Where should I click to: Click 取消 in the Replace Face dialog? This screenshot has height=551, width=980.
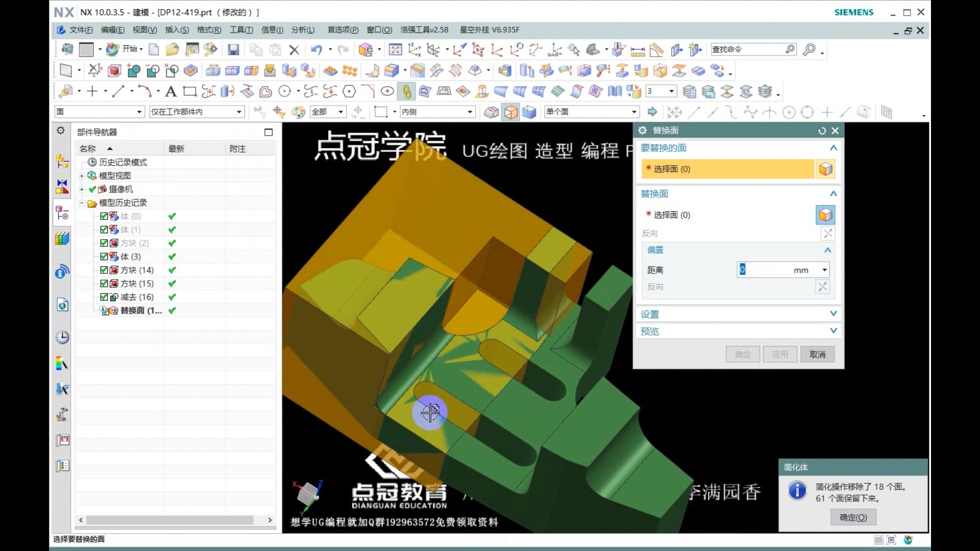[817, 354]
